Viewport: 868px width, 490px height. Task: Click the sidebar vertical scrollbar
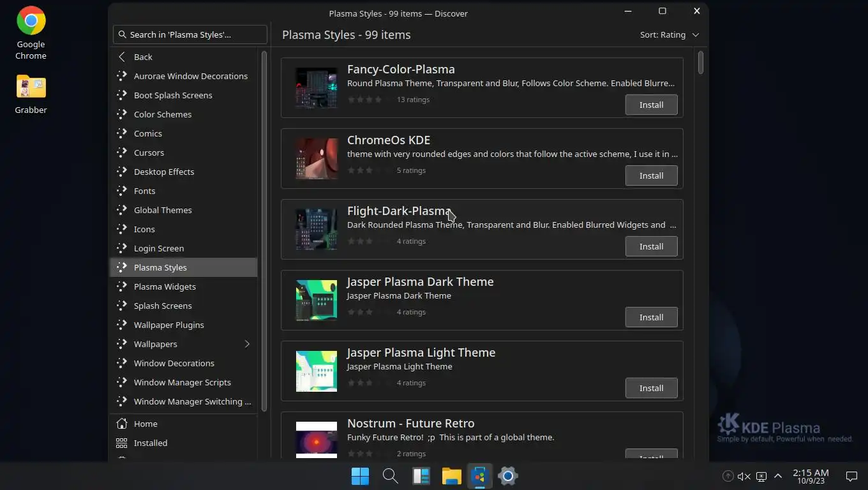click(x=264, y=230)
